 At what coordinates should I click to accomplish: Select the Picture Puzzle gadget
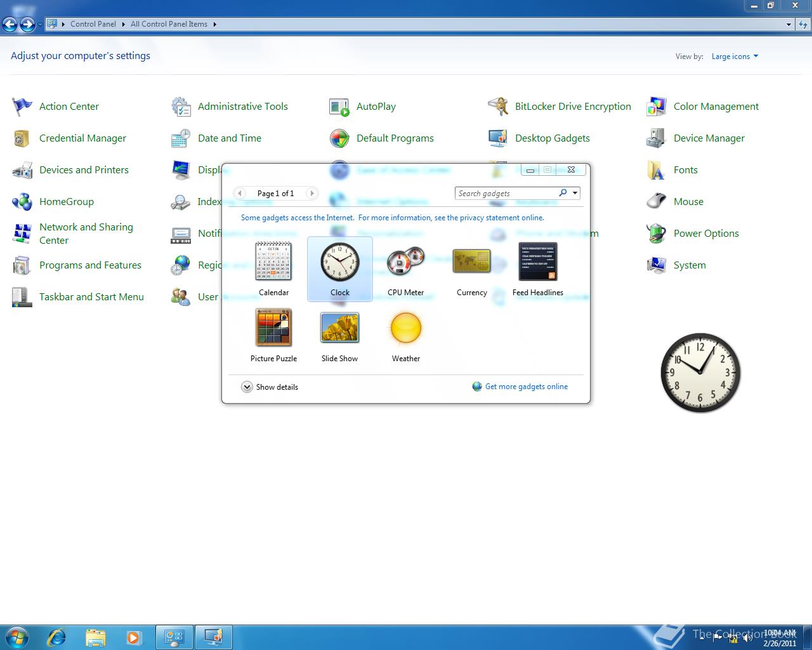[273, 335]
